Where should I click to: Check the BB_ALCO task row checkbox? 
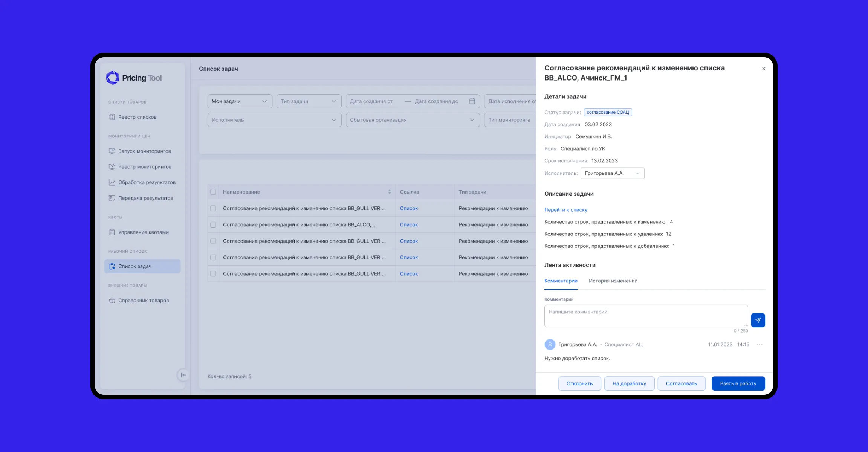pos(213,225)
